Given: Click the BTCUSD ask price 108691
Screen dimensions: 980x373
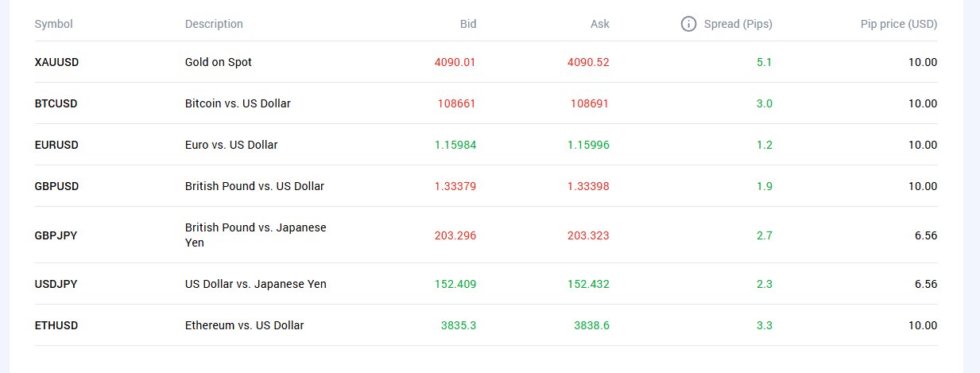Looking at the screenshot, I should (x=590, y=103).
